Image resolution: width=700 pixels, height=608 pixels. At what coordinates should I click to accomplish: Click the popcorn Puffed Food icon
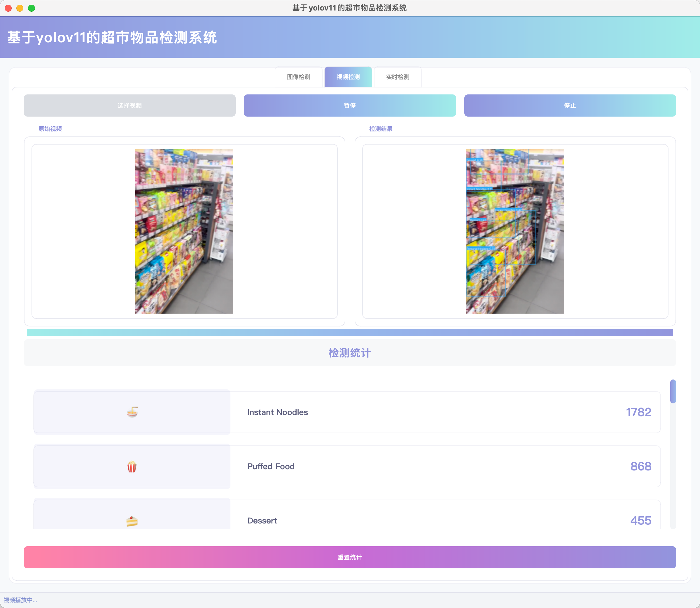click(132, 467)
